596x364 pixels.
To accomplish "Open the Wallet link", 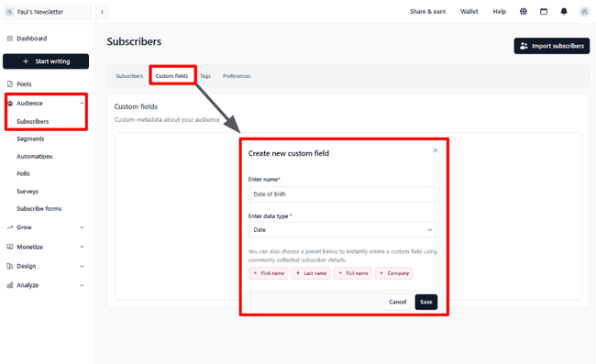I will point(469,11).
